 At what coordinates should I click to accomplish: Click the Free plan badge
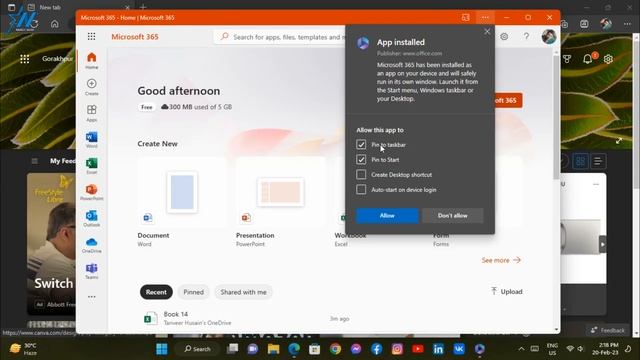(x=147, y=107)
